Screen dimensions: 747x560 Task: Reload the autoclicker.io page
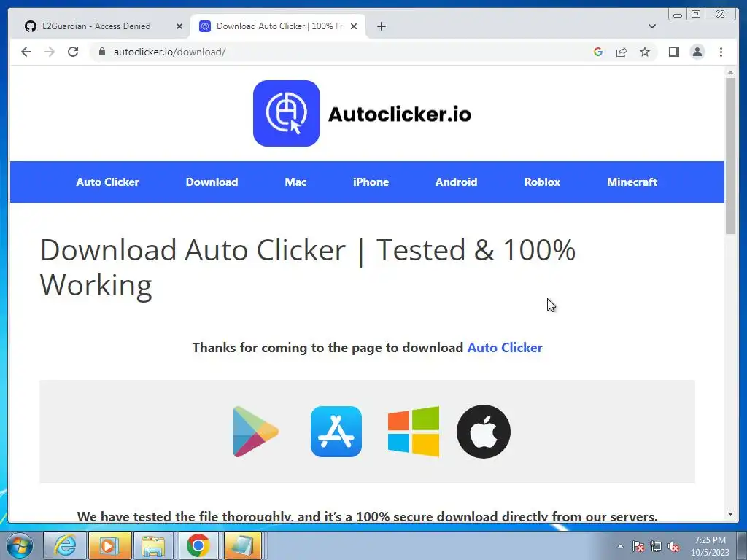(73, 52)
